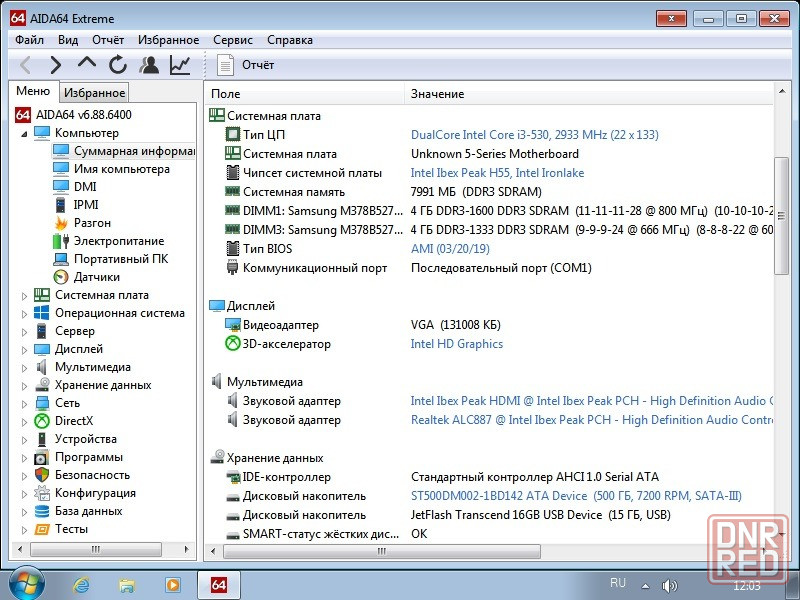Click the Безопасность shield icon
This screenshot has width=800, height=600.
pyautogui.click(x=42, y=475)
